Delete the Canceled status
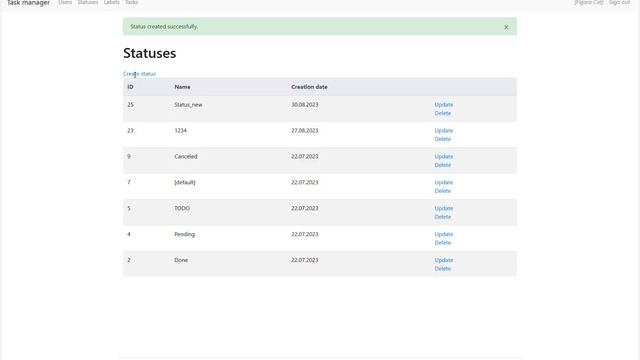Viewport: 640px width, 360px height. [442, 165]
